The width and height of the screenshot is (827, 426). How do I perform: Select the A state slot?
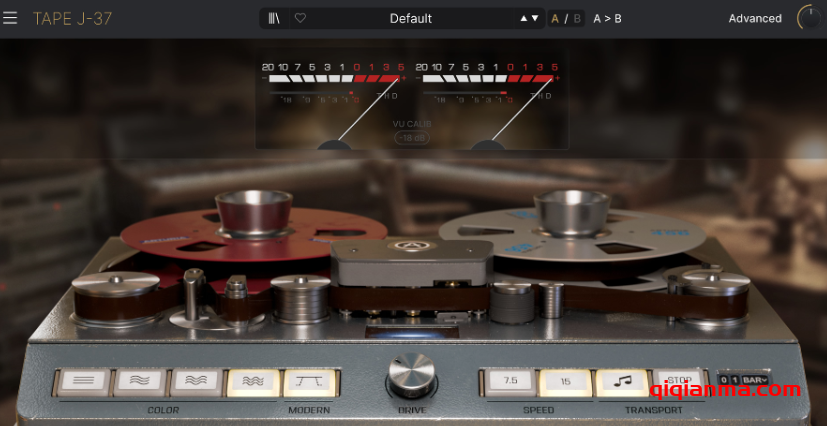(x=555, y=19)
